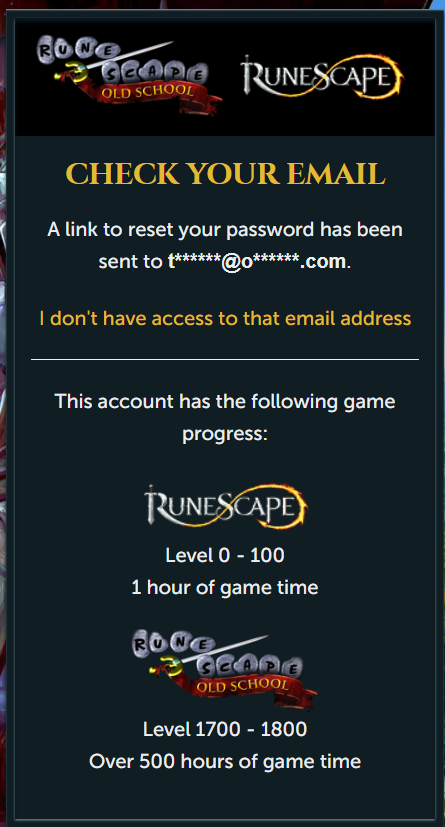Viewport: 445px width, 827px height.
Task: Select the "Level 0 - 100" text
Action: coord(225,555)
